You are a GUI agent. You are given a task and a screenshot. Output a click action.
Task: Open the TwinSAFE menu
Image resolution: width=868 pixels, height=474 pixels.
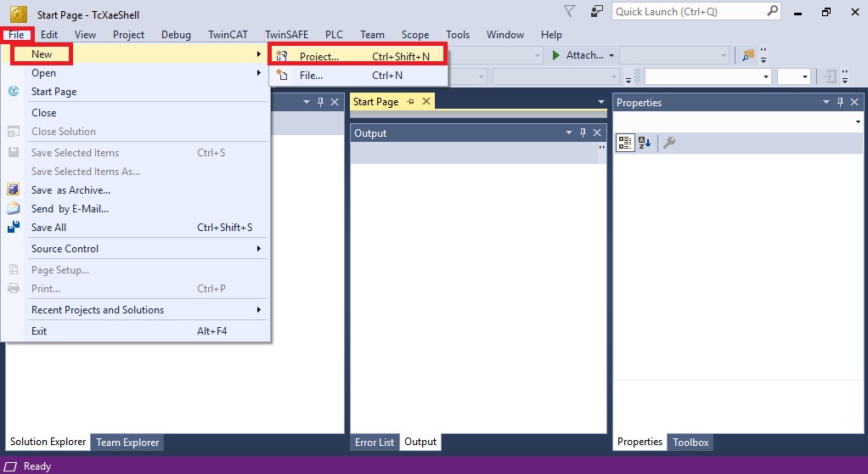(286, 34)
